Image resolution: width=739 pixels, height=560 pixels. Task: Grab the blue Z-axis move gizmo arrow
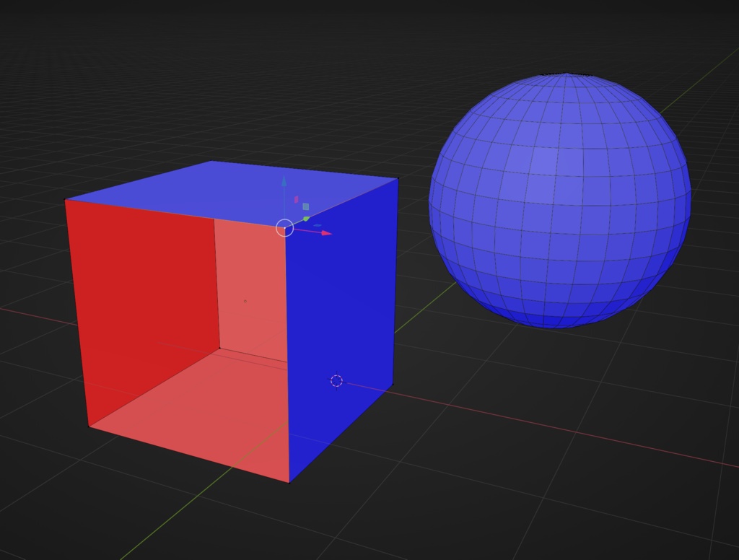tap(284, 181)
